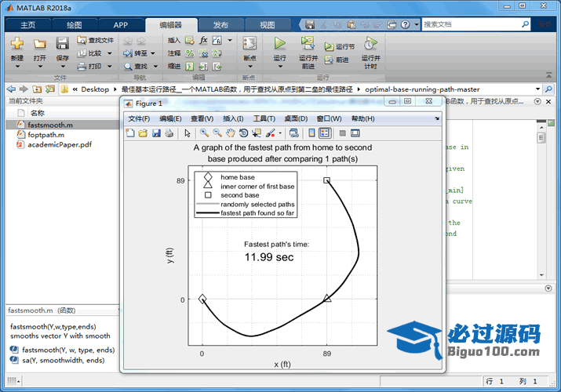This screenshot has height=392, width=561.
Task: Select the Zoom Out tool in Figure 1
Action: click(217, 133)
